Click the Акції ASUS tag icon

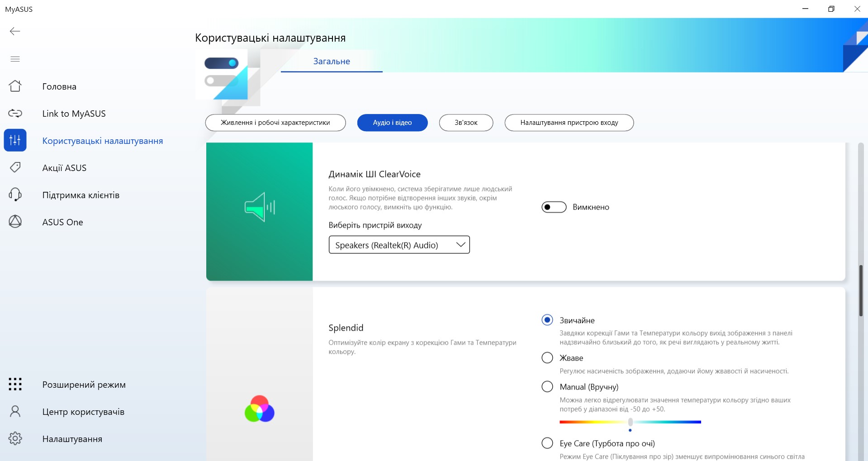point(15,167)
